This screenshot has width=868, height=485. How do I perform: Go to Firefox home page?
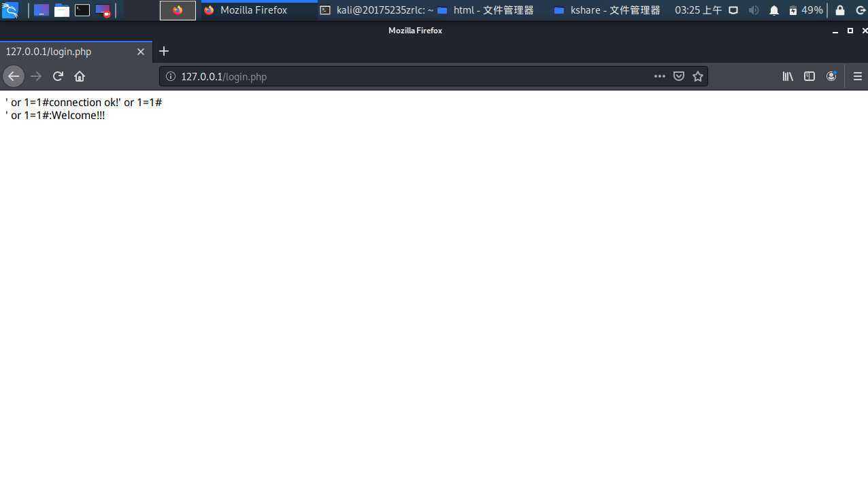point(80,76)
